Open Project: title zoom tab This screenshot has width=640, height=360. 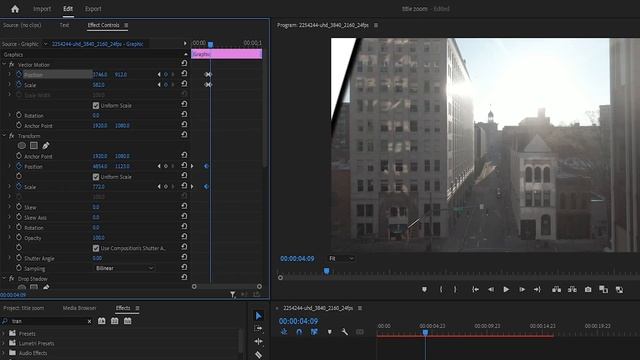[x=24, y=308]
